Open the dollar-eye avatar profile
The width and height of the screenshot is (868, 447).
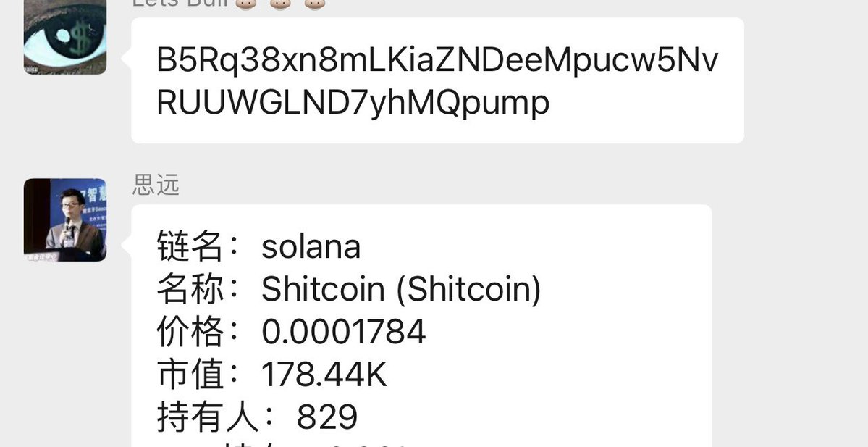coord(64,36)
